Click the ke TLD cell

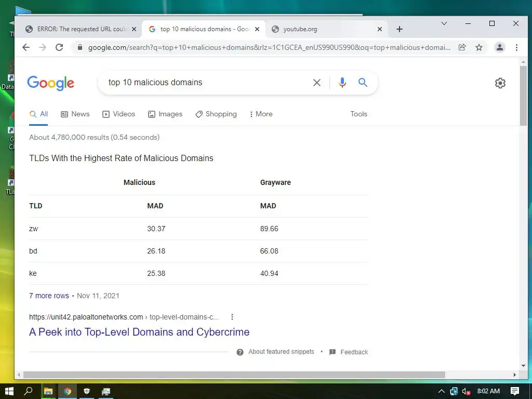pos(33,273)
